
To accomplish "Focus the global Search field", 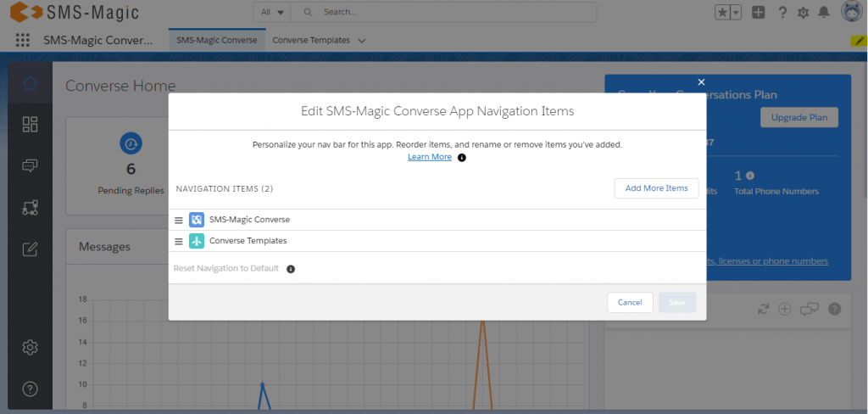I will point(443,12).
